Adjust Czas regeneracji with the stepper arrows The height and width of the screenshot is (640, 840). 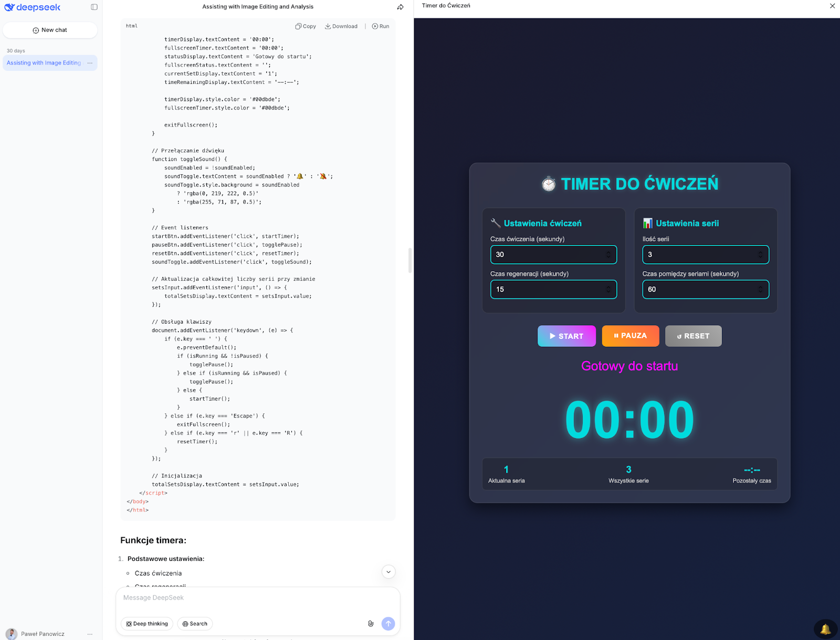608,289
